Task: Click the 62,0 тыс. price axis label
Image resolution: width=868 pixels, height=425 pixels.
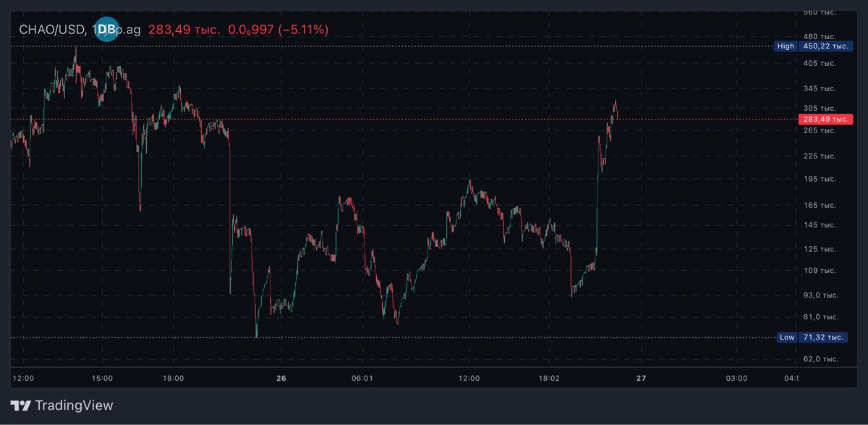Action: tap(821, 359)
